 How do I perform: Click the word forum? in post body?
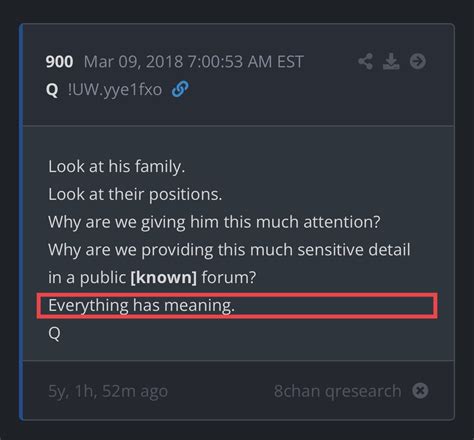click(x=229, y=277)
